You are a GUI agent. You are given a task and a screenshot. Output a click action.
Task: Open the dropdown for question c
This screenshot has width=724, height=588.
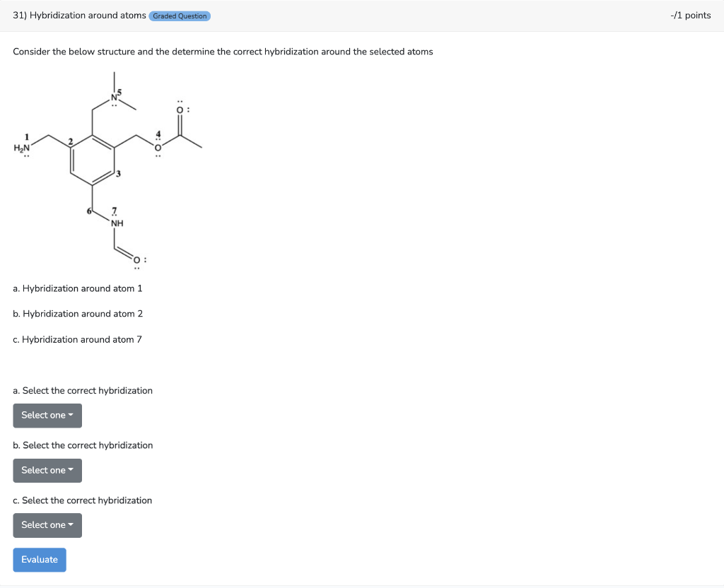pos(47,525)
